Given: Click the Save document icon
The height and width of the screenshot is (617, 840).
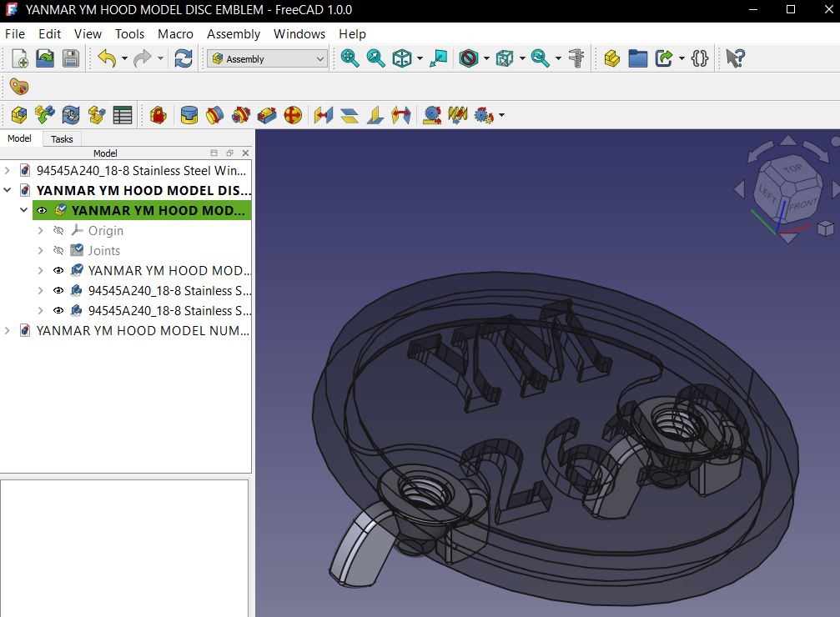Looking at the screenshot, I should coord(71,58).
